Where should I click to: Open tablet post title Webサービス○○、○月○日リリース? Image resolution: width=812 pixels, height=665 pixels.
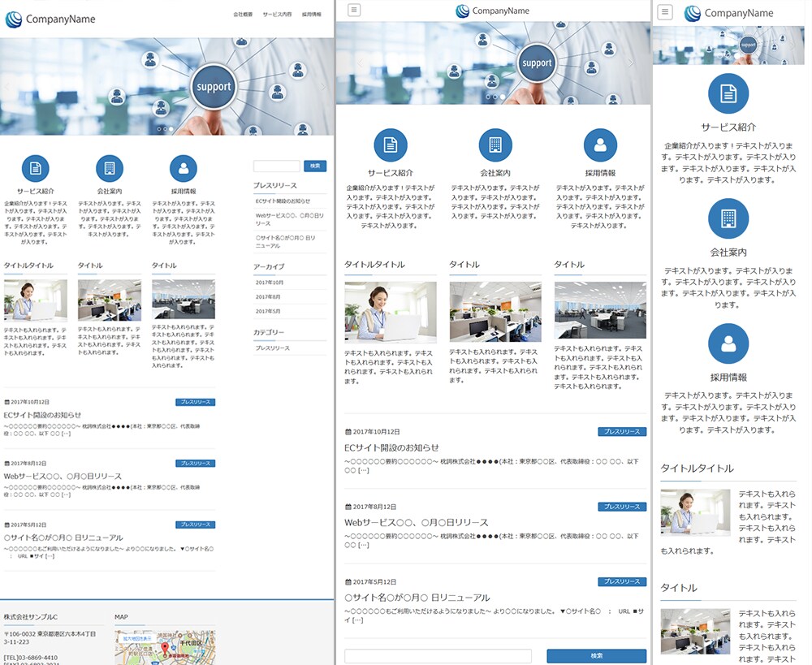[417, 523]
